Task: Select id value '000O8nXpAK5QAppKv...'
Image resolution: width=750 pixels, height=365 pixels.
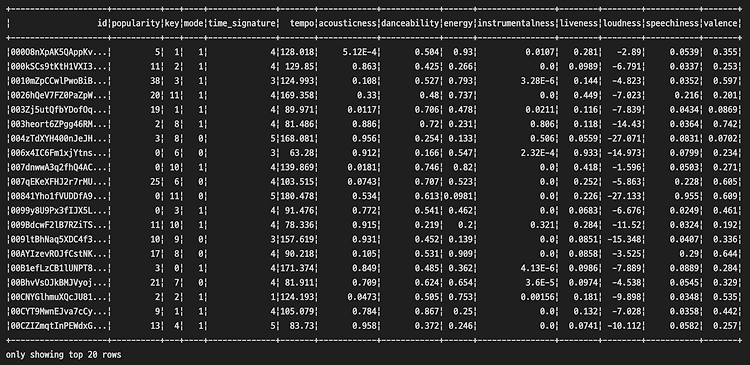Action: click(x=59, y=52)
